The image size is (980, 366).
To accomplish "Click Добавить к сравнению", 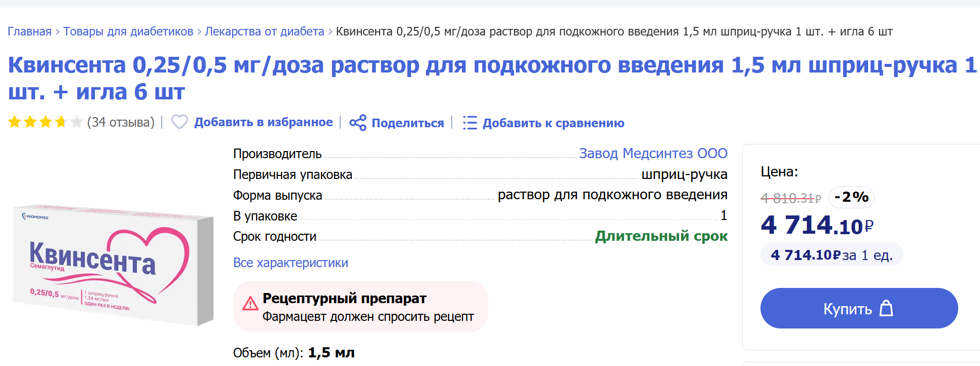I will [554, 123].
